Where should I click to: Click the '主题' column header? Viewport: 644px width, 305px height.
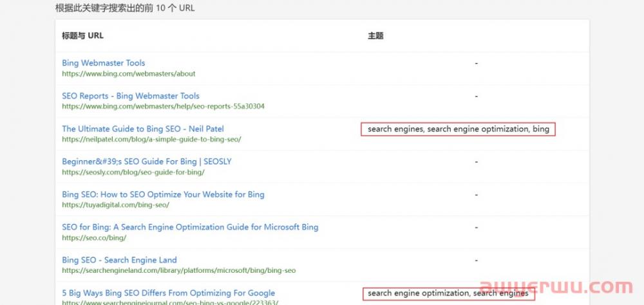click(x=375, y=36)
